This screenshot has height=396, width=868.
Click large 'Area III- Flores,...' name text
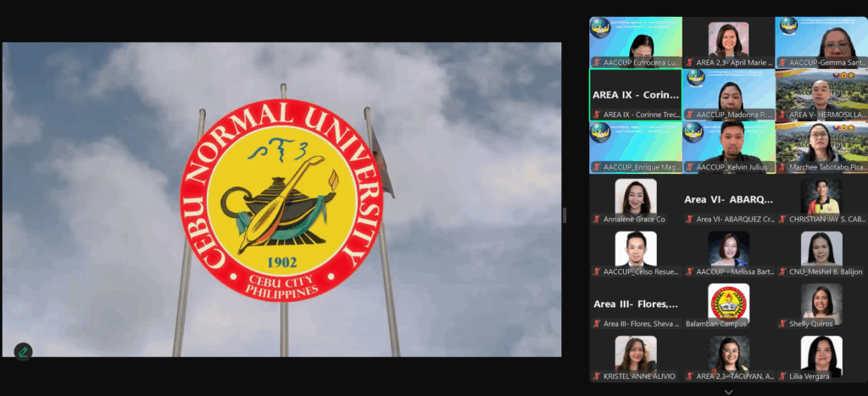point(636,304)
